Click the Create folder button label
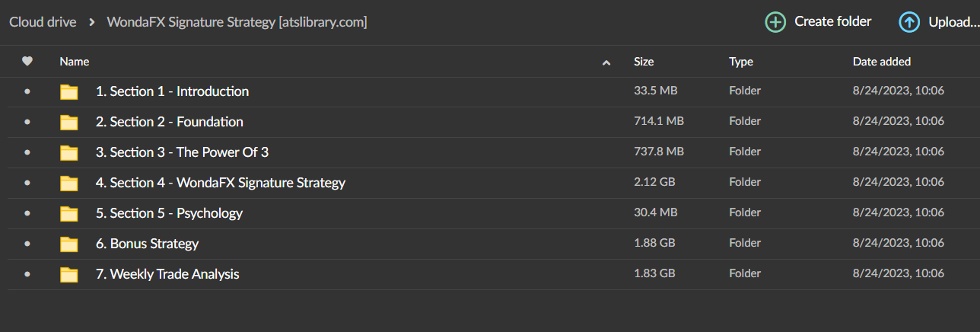The height and width of the screenshot is (332, 980). [832, 21]
